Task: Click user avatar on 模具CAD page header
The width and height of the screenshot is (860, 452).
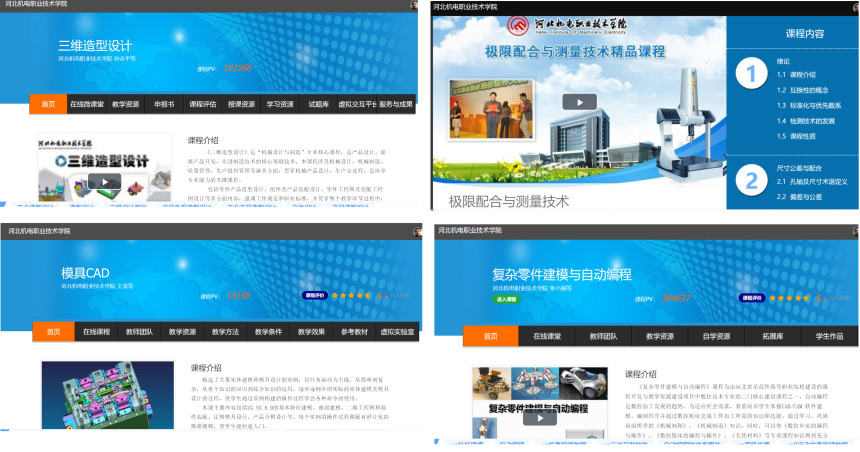Action: coord(418,231)
